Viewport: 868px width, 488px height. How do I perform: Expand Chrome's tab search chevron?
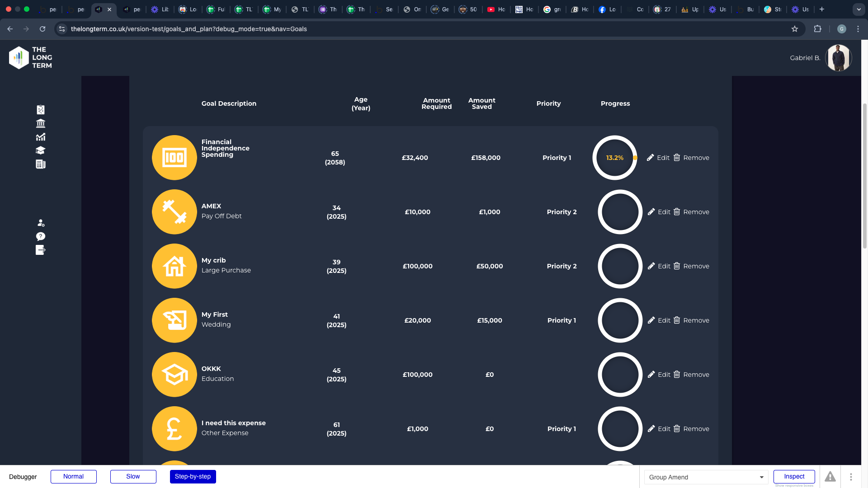(859, 9)
